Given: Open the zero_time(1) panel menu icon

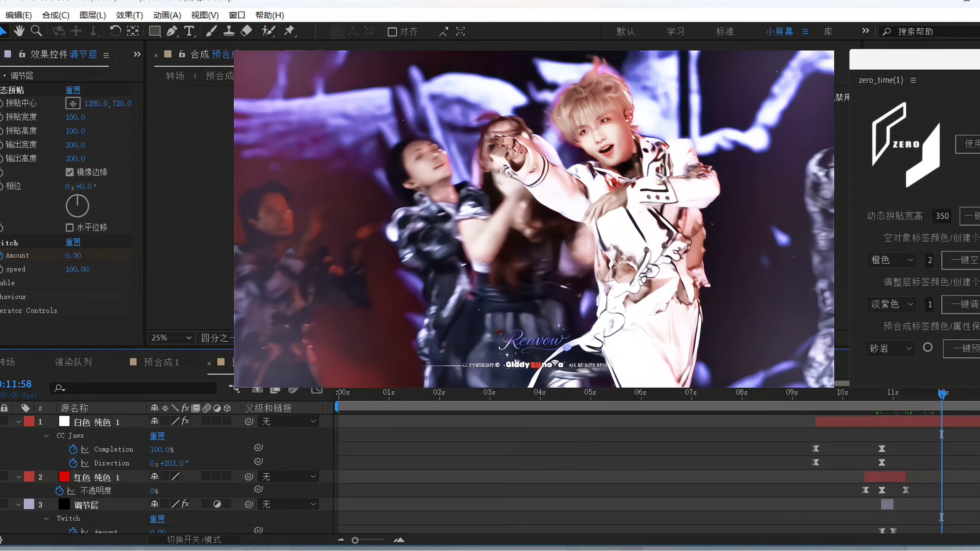Looking at the screenshot, I should point(913,80).
